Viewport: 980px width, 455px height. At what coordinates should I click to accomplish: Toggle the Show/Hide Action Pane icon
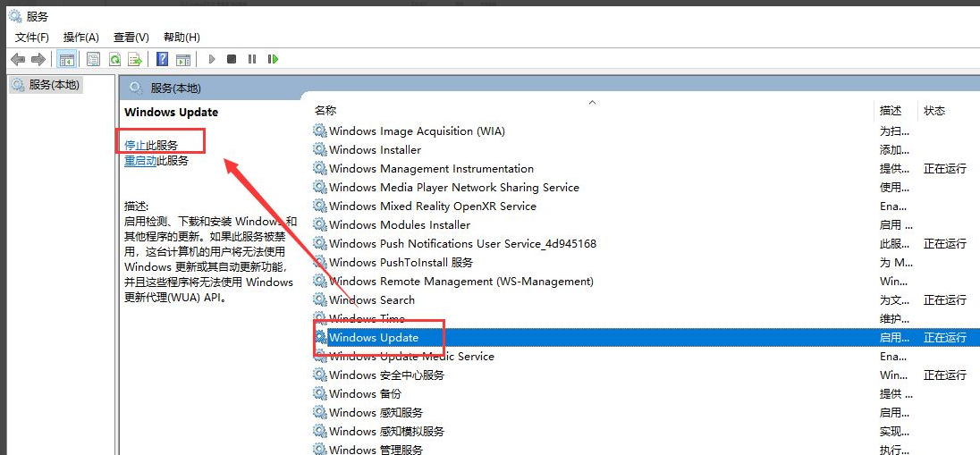tap(183, 59)
